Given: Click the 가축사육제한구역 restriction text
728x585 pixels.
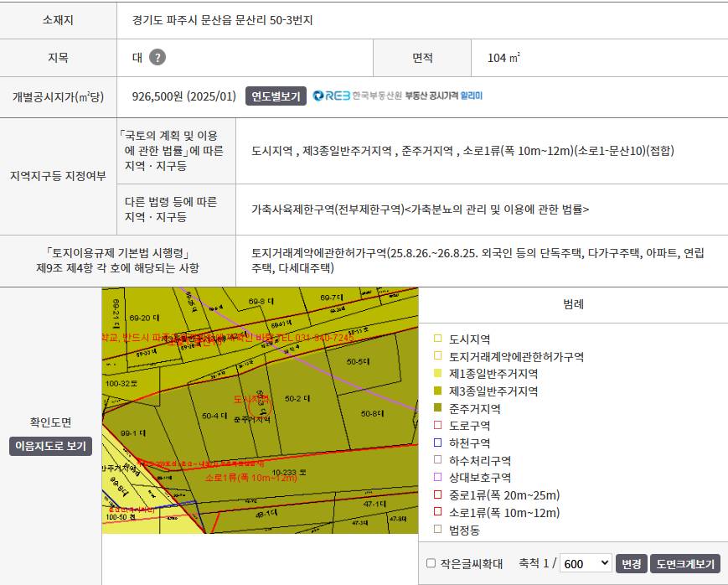Looking at the screenshot, I should point(421,210).
